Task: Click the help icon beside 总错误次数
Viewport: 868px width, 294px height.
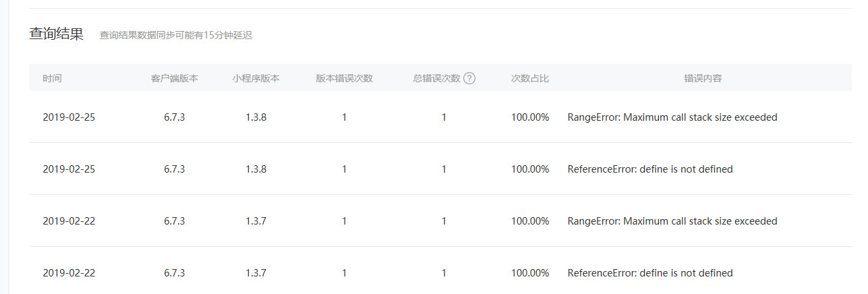Action: click(469, 78)
